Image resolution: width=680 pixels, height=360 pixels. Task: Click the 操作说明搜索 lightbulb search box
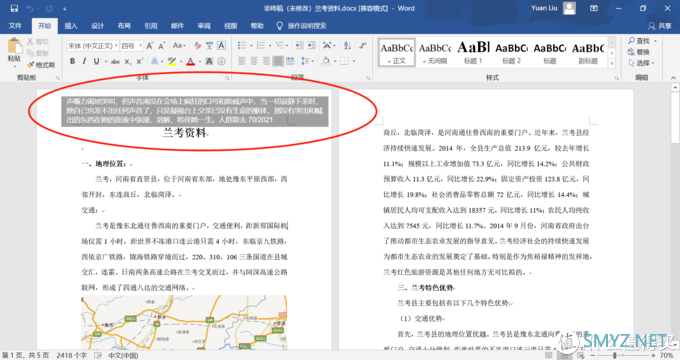tap(302, 26)
